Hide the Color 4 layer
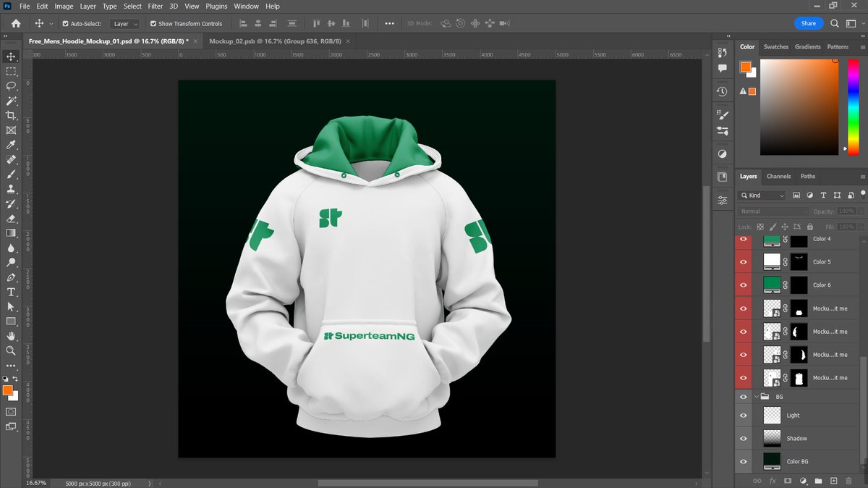868x488 pixels. pyautogui.click(x=743, y=239)
